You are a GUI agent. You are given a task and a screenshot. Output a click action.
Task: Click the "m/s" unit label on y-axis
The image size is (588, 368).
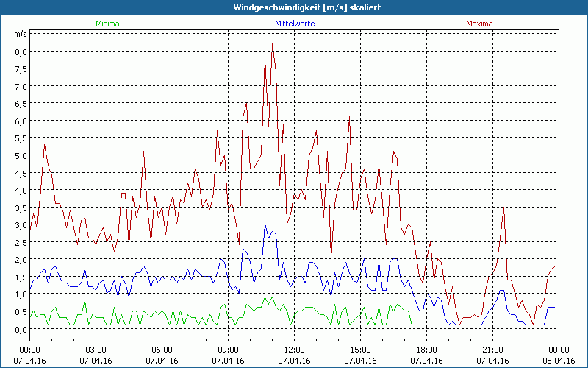(19, 34)
